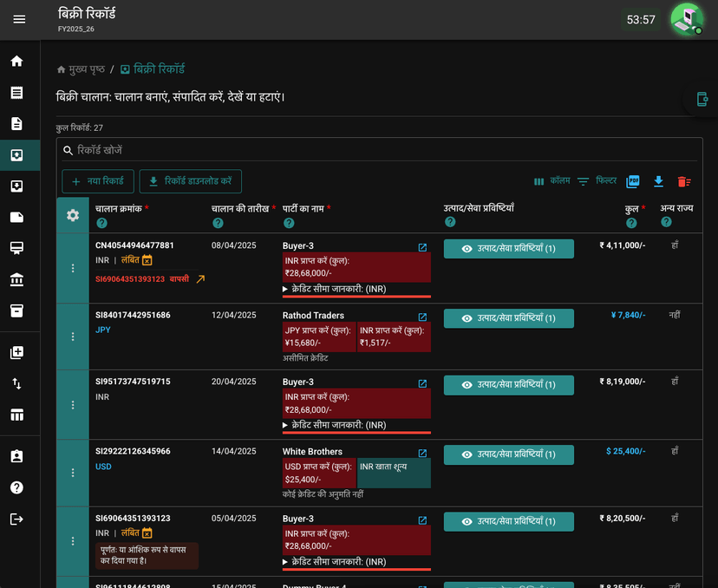Image resolution: width=718 pixels, height=588 pixels.
Task: Open row actions menu for SI84017442951686
Action: (73, 336)
